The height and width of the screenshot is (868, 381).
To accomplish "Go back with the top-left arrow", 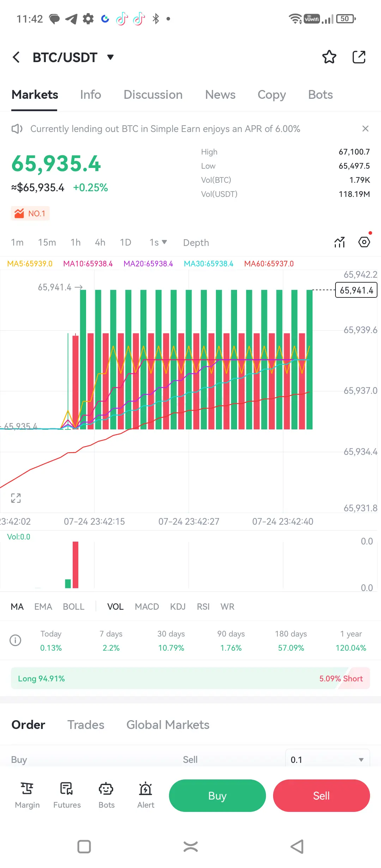I will pyautogui.click(x=16, y=57).
